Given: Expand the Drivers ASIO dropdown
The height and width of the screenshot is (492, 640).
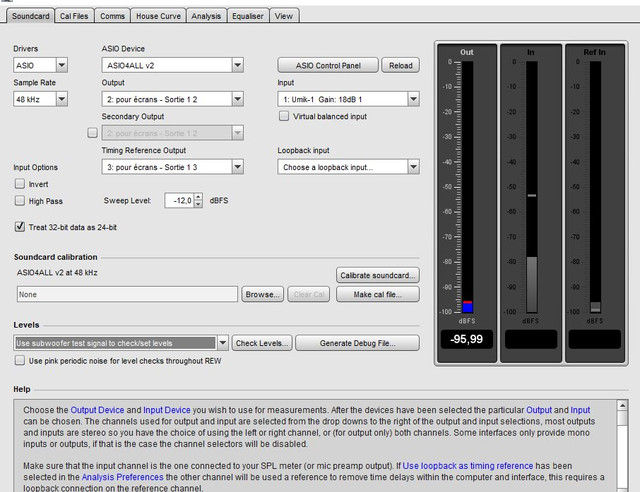Looking at the screenshot, I should pos(62,65).
